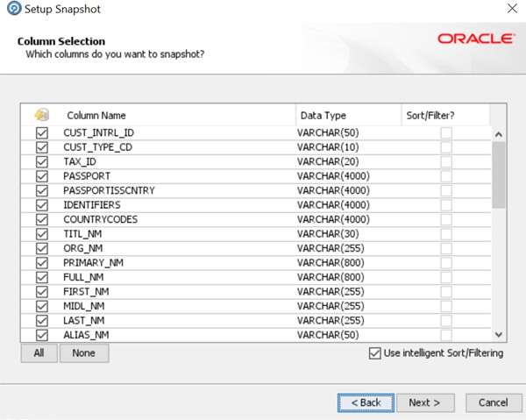
Task: Enable Sort/Filter for ORG_NM
Action: coord(446,248)
